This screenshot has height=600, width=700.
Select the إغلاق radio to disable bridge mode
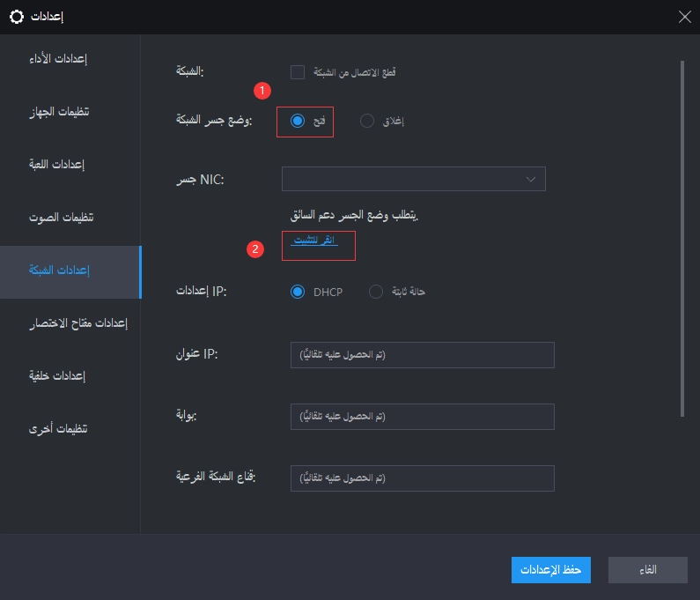pyautogui.click(x=367, y=121)
